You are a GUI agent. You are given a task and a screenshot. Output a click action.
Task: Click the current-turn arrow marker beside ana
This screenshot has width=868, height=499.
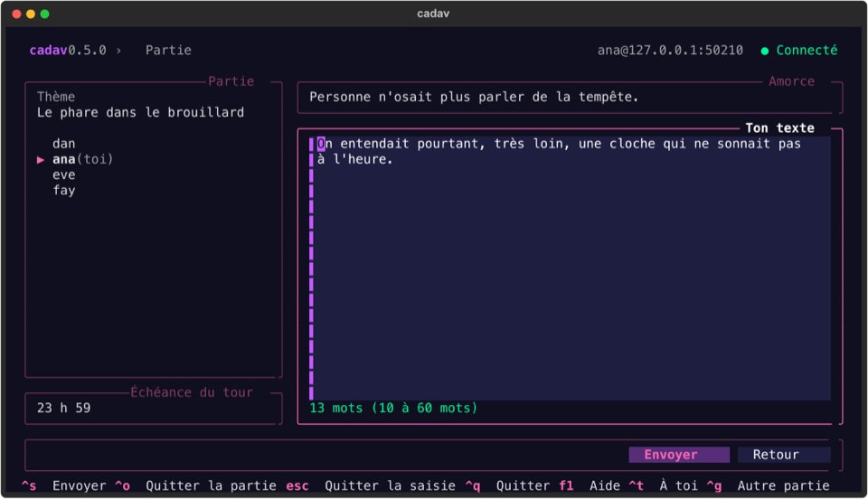click(41, 160)
